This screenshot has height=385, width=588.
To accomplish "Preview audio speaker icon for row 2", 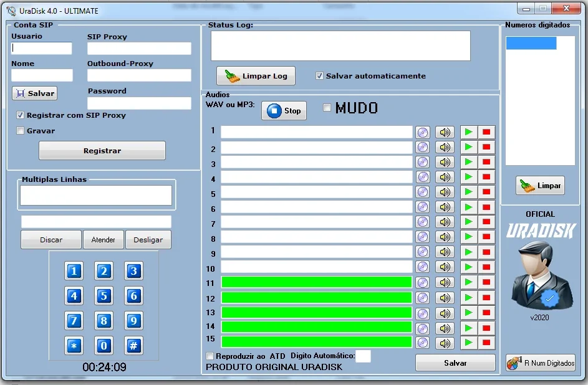I will (445, 147).
